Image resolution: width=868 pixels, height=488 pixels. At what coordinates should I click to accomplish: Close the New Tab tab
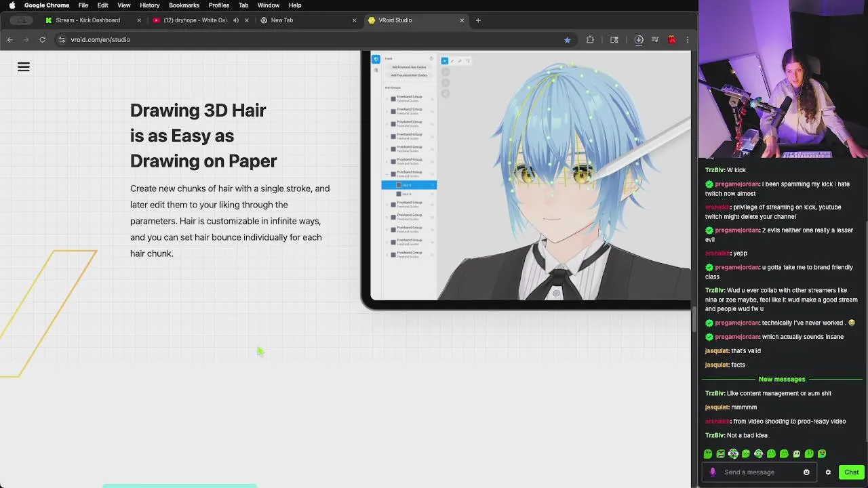coord(354,20)
